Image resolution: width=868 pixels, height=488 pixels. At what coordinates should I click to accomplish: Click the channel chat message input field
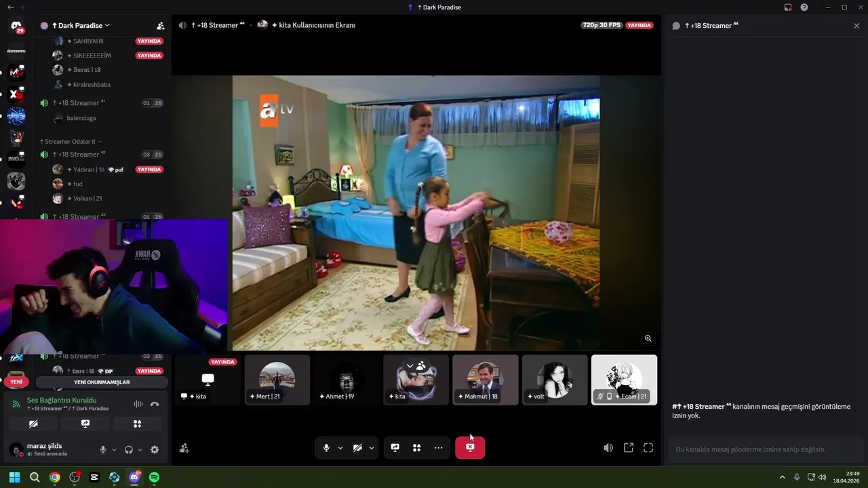coord(766,449)
